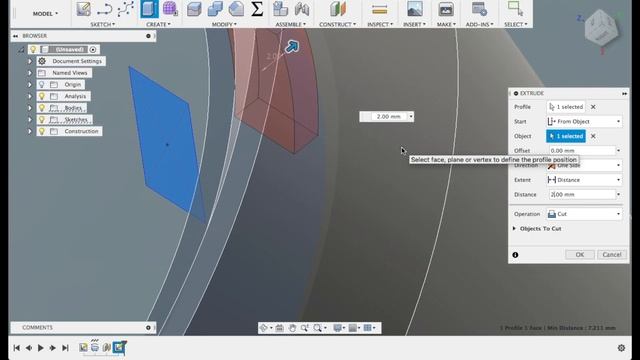Open the CONSTRUCT menu
The image size is (640, 360).
[x=338, y=24]
